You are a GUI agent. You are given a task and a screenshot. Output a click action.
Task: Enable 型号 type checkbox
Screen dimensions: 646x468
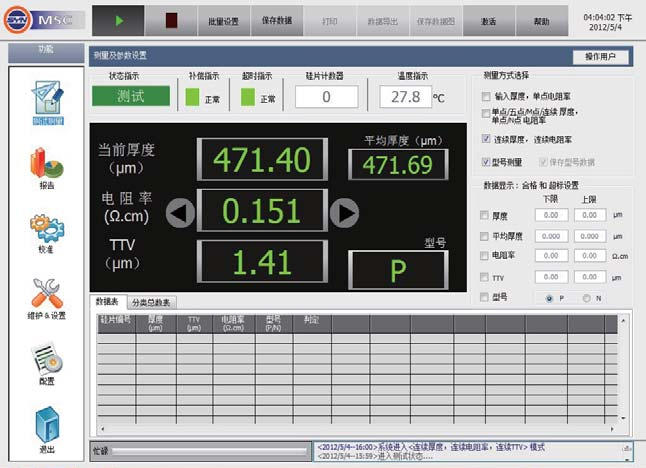(484, 297)
